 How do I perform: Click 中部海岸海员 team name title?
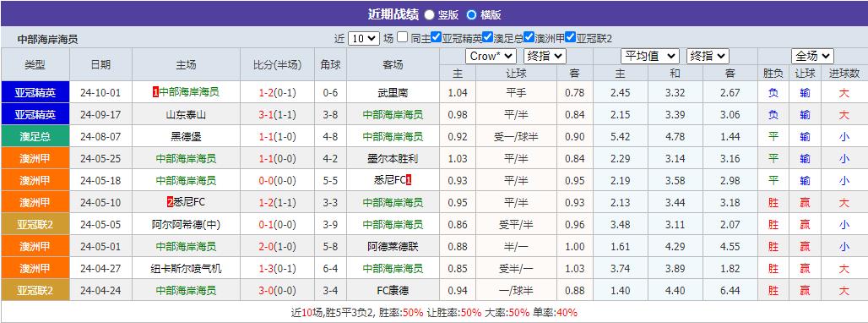tap(47, 40)
